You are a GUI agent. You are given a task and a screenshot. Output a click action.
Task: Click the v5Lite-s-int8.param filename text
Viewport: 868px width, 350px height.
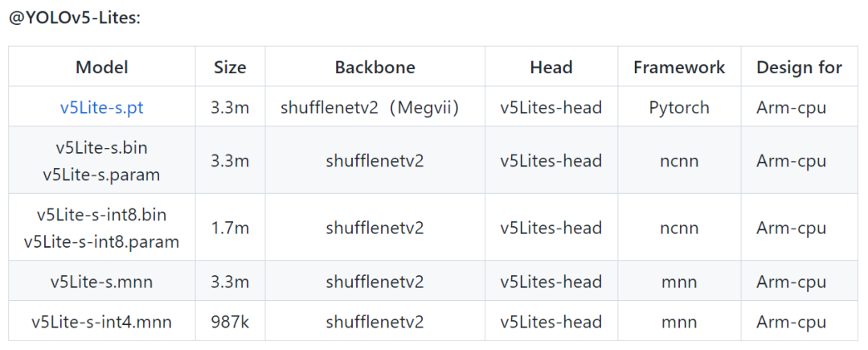click(x=101, y=241)
